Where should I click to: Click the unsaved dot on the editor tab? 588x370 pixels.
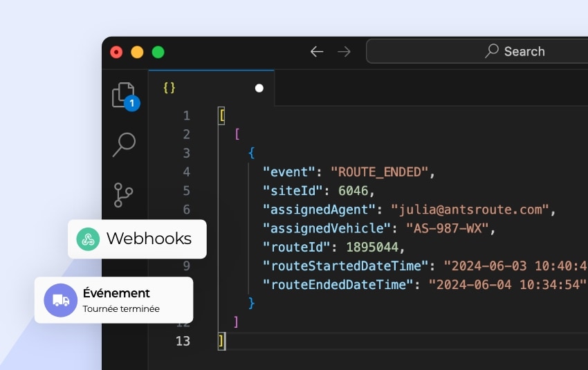259,88
